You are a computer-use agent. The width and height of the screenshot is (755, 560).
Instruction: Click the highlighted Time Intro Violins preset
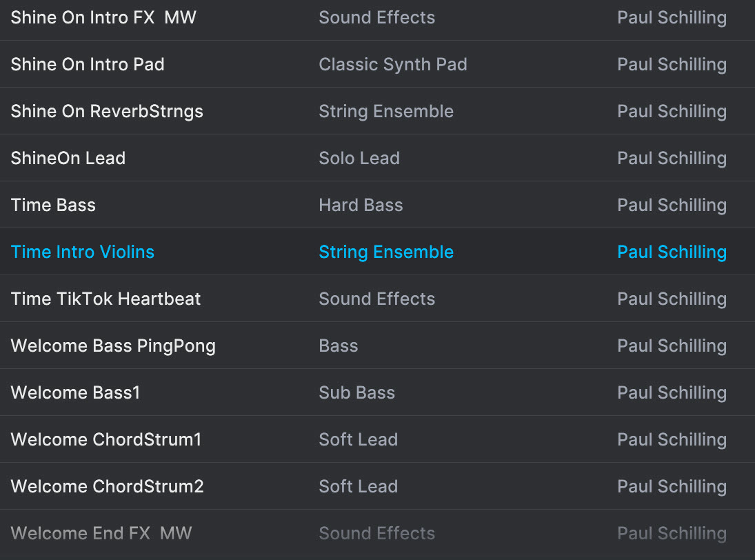pos(378,252)
